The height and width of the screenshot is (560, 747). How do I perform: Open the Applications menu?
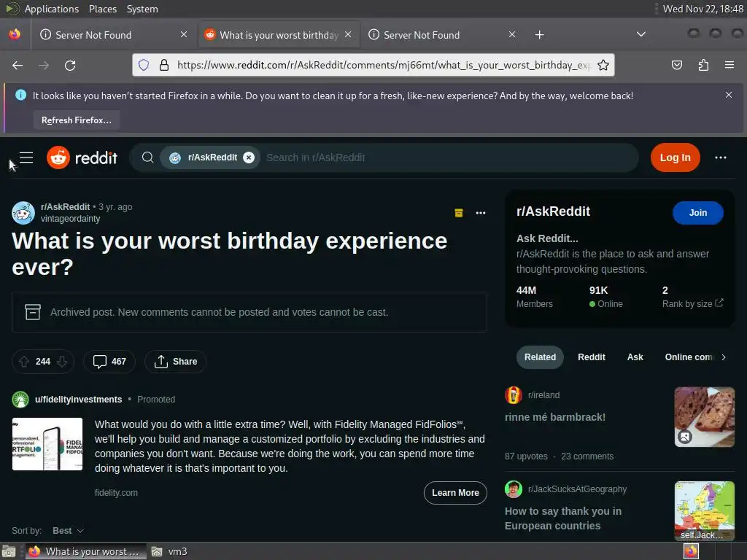click(x=52, y=9)
